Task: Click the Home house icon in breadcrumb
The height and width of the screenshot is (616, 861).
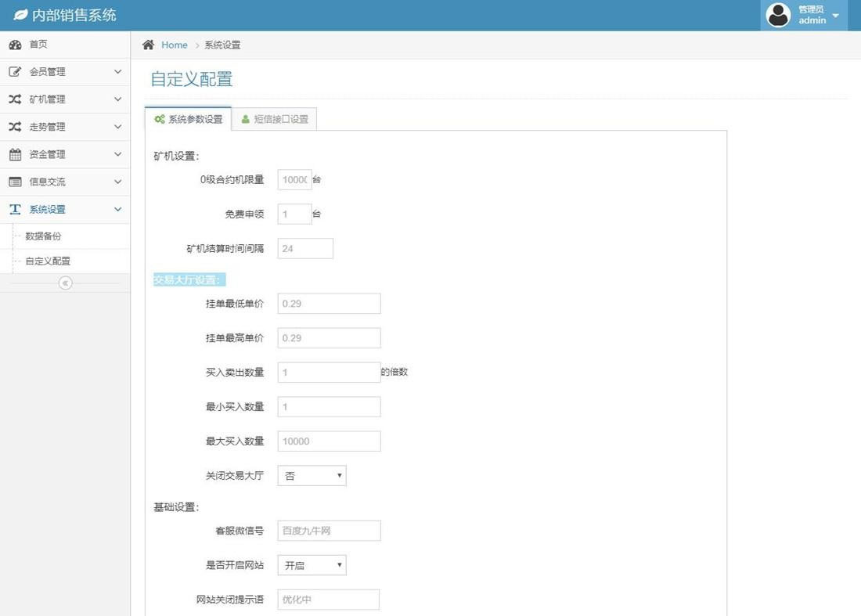Action: [148, 45]
